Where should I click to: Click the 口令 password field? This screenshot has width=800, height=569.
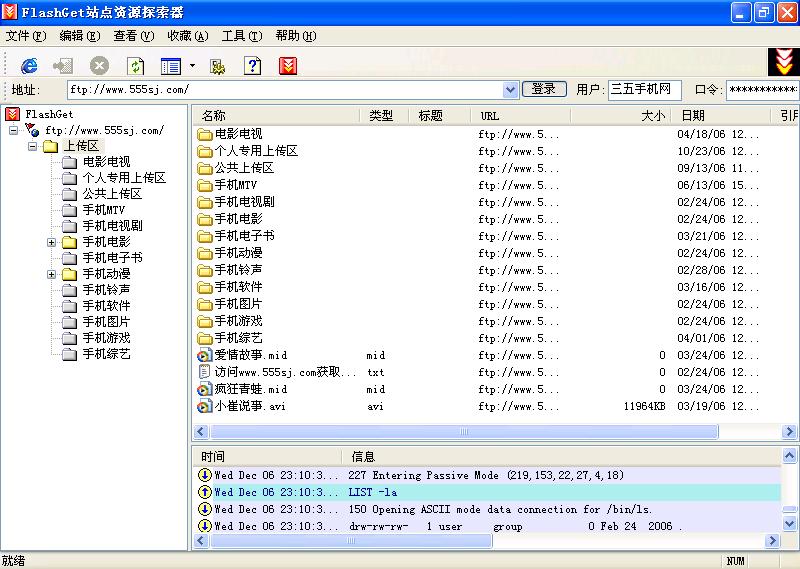coord(763,90)
